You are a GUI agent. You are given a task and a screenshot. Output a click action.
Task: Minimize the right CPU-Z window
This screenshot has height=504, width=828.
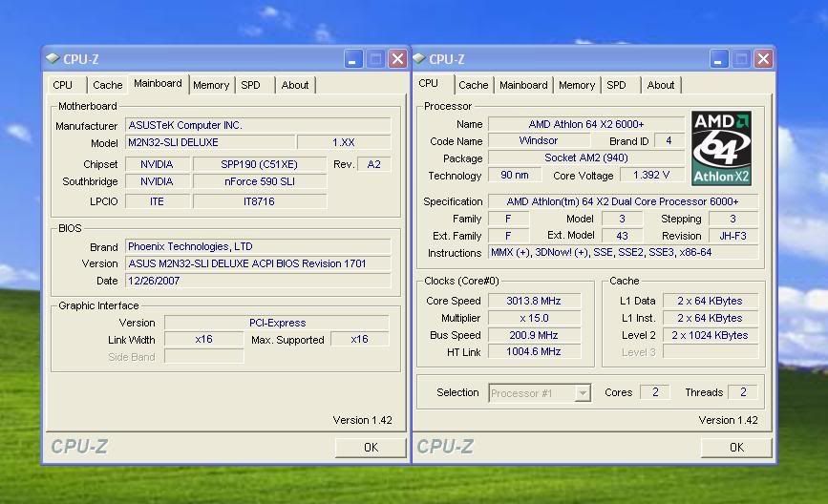click(x=719, y=58)
